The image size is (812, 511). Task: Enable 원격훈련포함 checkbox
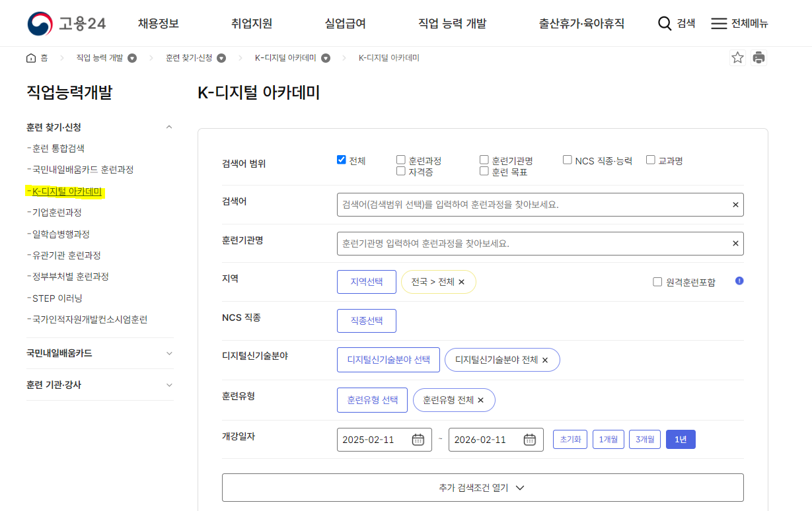pyautogui.click(x=657, y=282)
